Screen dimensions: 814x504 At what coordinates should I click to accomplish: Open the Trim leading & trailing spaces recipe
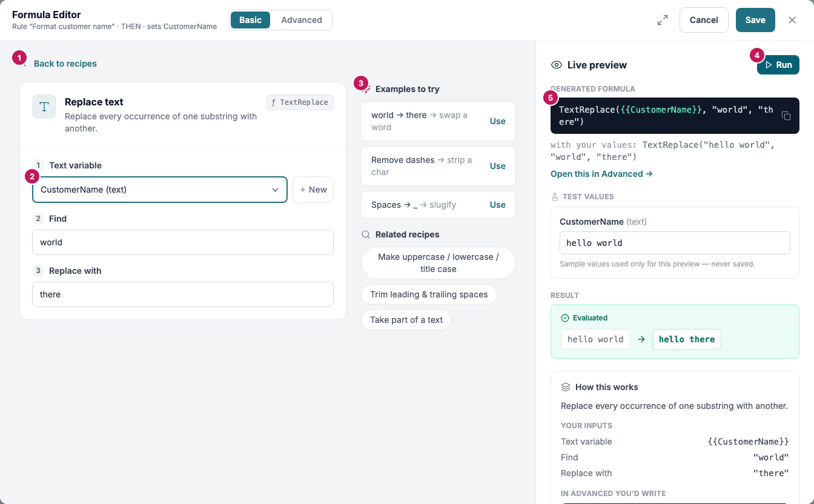[x=429, y=294]
